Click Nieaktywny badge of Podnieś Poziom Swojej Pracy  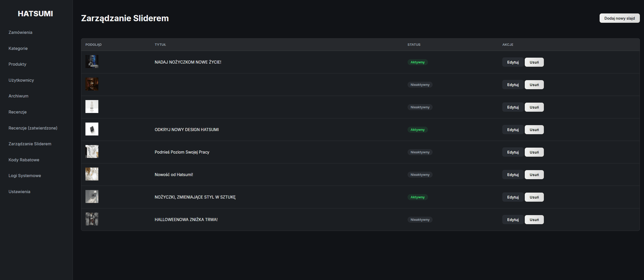pyautogui.click(x=420, y=152)
